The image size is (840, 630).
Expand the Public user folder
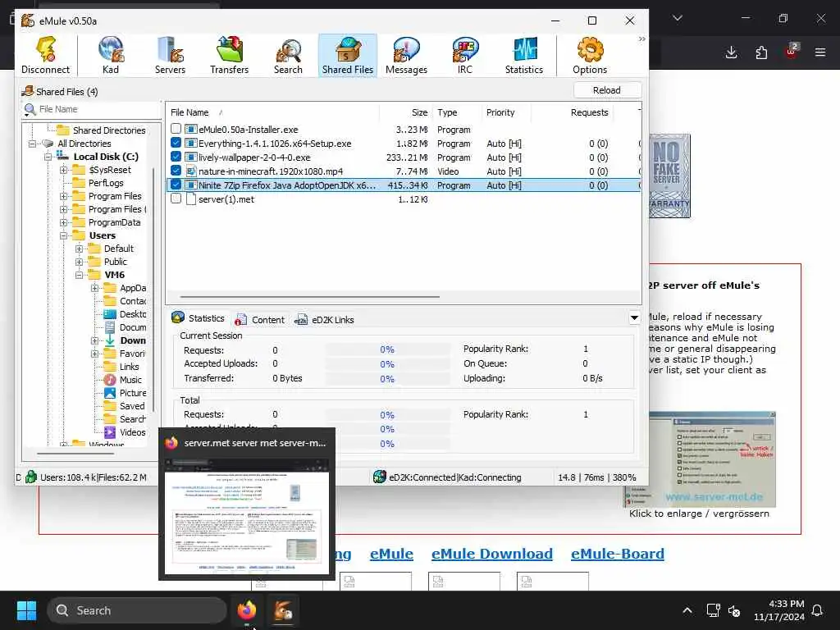79,262
